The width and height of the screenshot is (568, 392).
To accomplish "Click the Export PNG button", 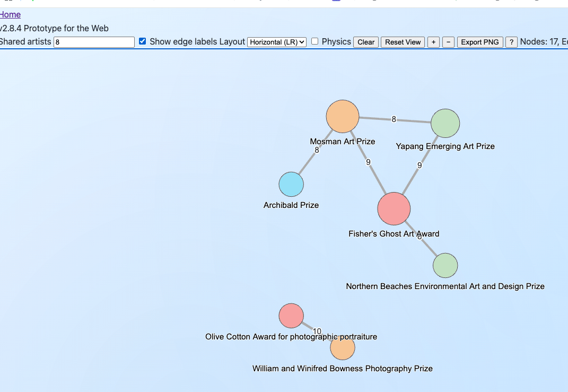I will (x=479, y=42).
